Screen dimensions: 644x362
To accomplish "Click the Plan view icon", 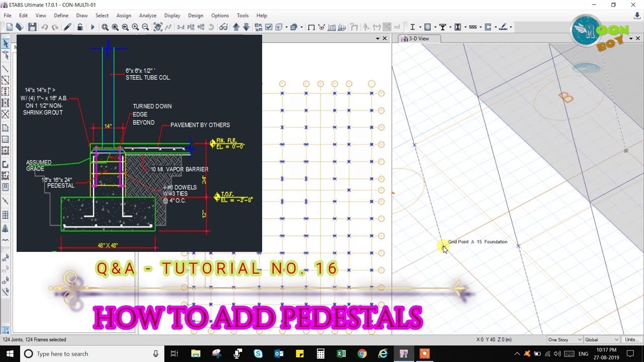I will tap(191, 27).
